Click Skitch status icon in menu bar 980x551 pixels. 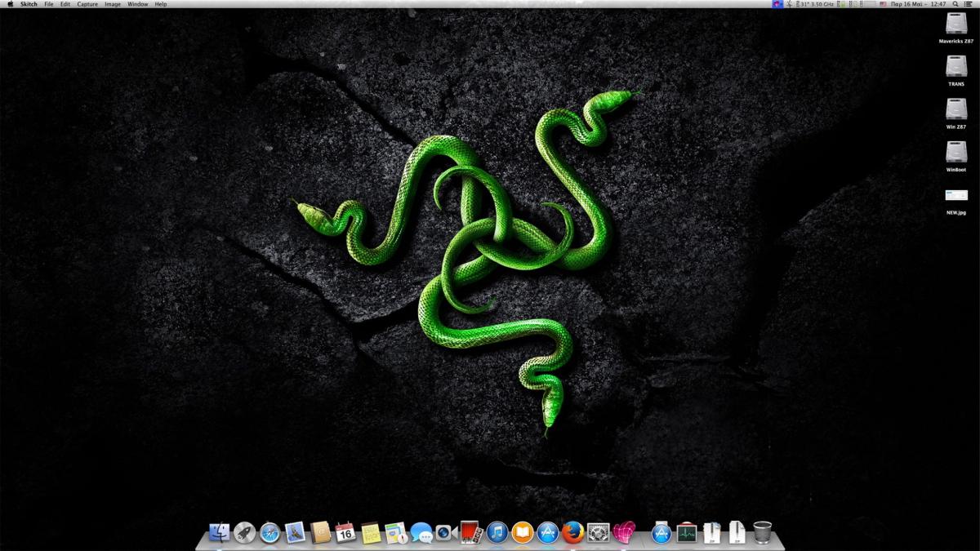(777, 4)
